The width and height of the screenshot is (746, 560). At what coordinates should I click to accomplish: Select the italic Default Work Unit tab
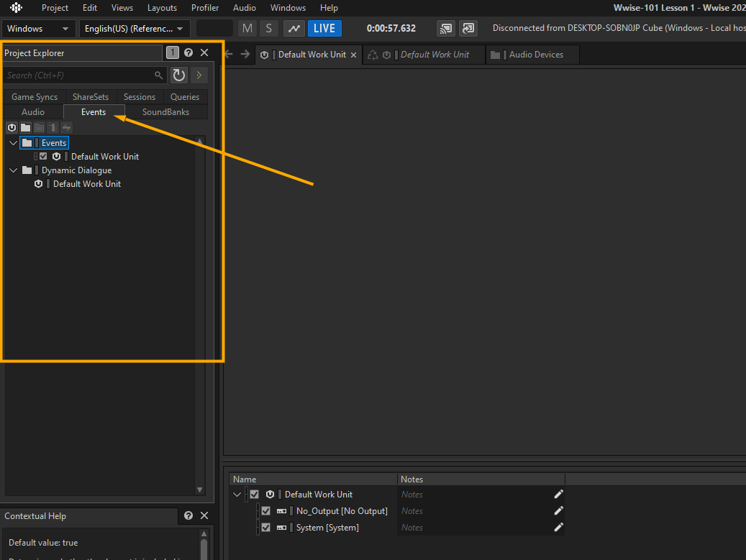(424, 55)
